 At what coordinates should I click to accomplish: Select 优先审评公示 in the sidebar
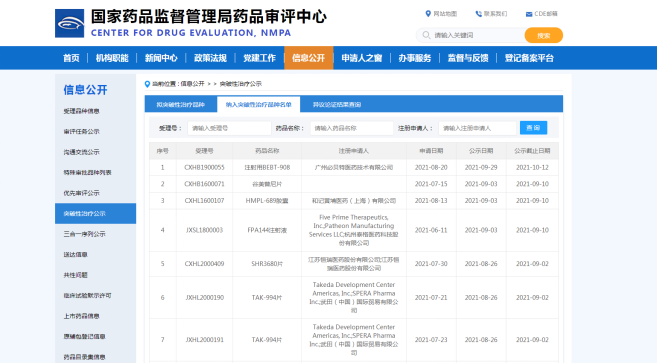(x=81, y=193)
